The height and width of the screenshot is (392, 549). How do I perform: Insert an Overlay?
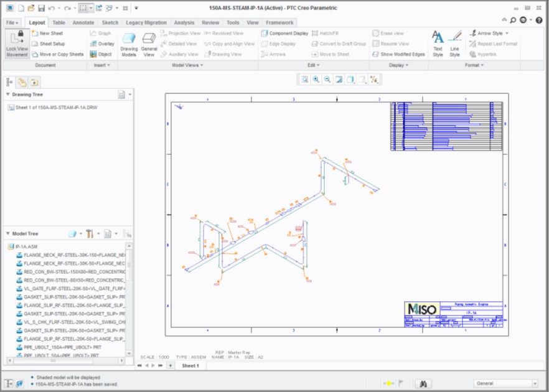(102, 44)
